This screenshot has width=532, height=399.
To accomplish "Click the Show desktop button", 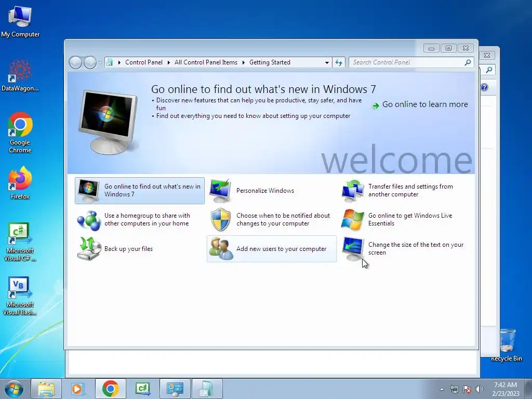I will click(528, 389).
